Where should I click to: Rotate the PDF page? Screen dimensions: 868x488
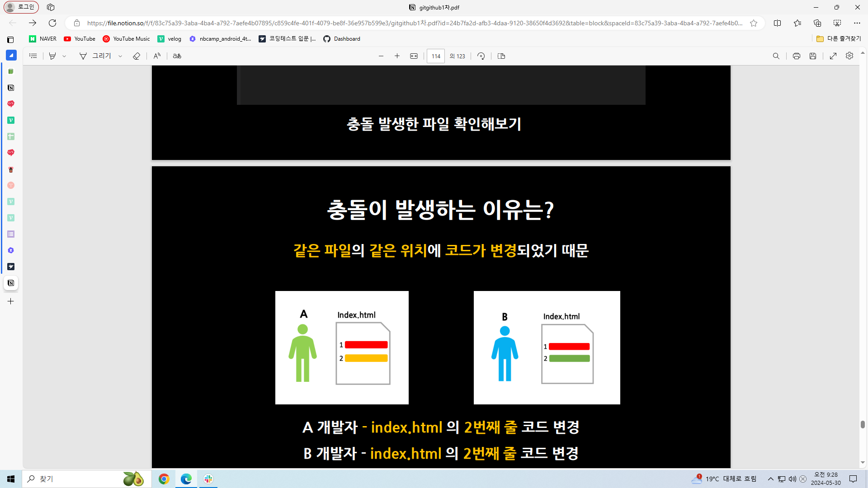pos(481,56)
